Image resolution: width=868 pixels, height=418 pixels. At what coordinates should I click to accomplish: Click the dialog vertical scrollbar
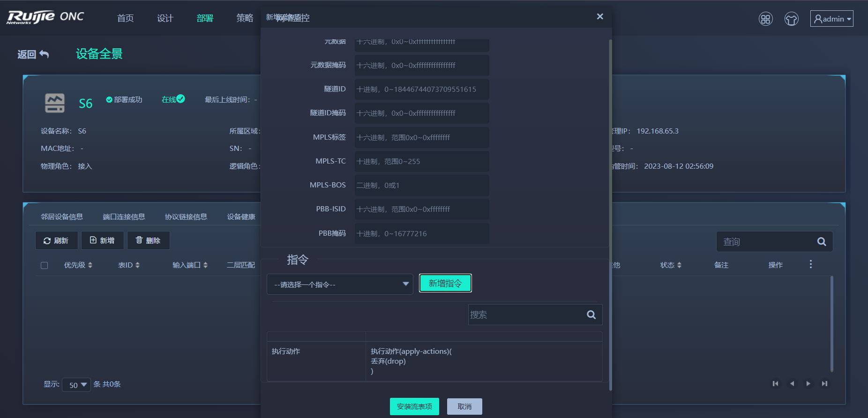(x=610, y=215)
